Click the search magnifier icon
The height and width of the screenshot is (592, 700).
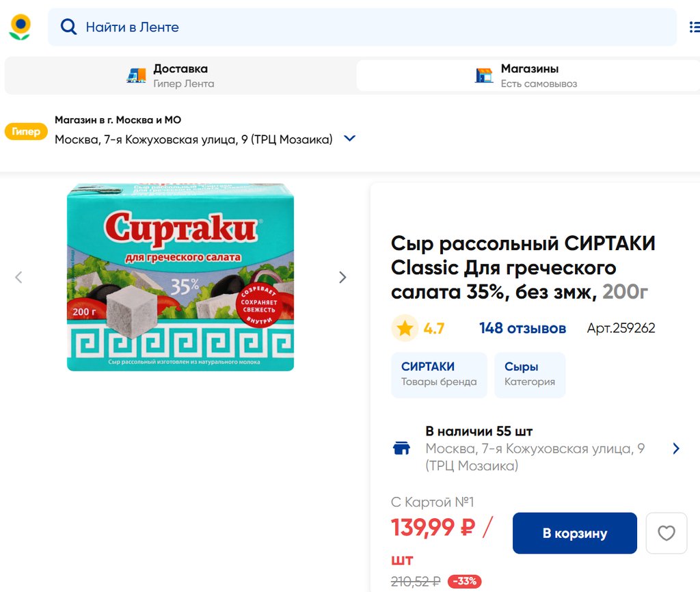pyautogui.click(x=68, y=27)
